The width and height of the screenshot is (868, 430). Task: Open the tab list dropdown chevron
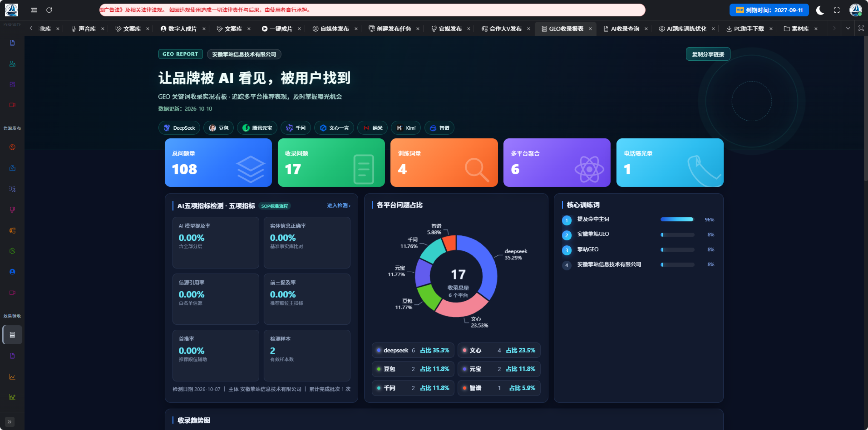[848, 29]
